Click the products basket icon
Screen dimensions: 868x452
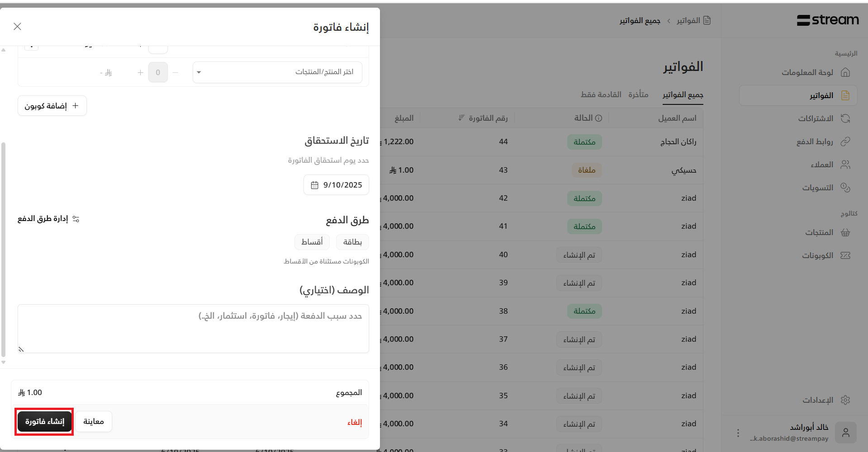(x=845, y=232)
